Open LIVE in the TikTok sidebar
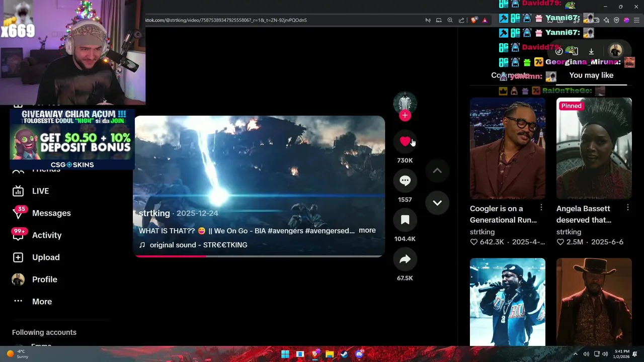Screen dimensions: 644x362 point(40,191)
